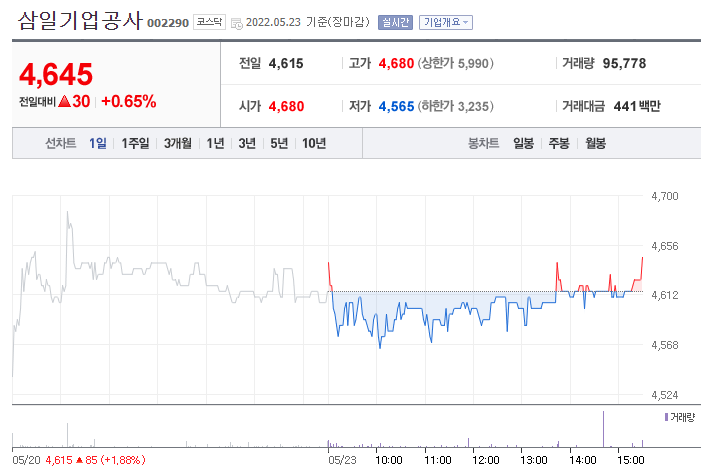Click the 삼일기업공사 company title
Image resolution: width=701 pixels, height=468 pixels.
pos(80,21)
